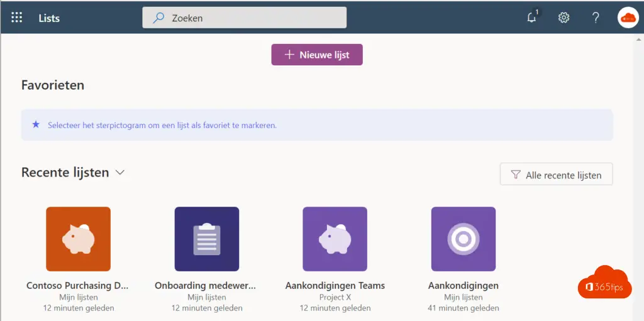Click the Recente lijsten heading
The width and height of the screenshot is (644, 321).
click(65, 172)
